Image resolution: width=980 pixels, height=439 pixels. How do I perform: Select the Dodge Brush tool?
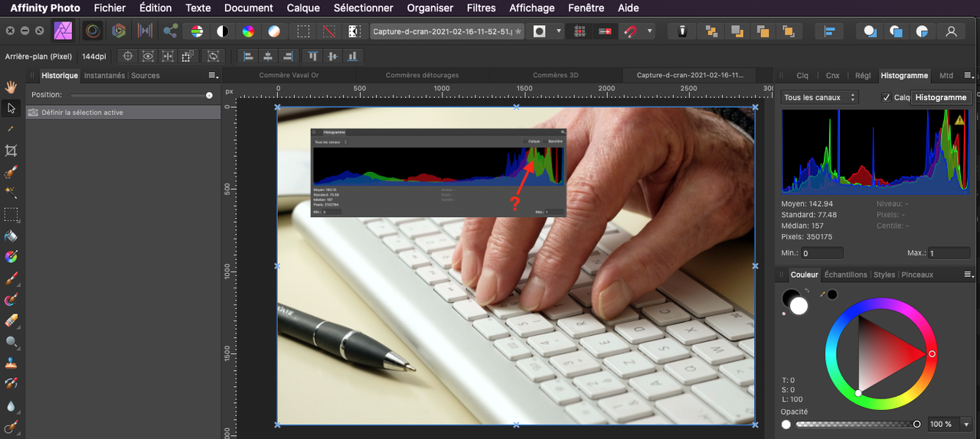[x=11, y=342]
